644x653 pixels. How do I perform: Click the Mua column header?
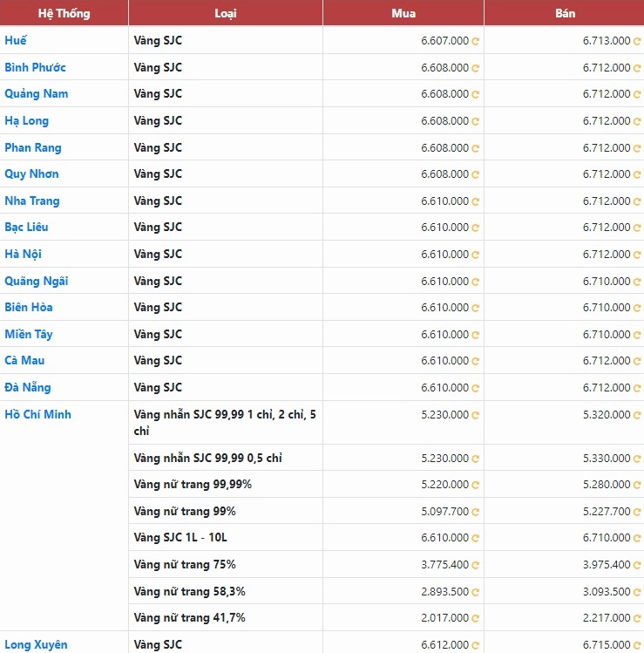[403, 13]
